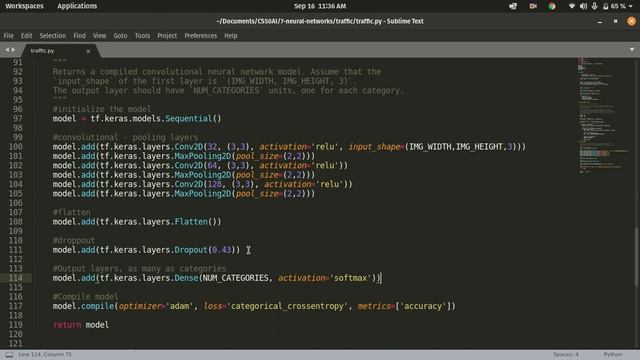The width and height of the screenshot is (640, 360).
Task: Click line number 100 in gutter
Action: pyautogui.click(x=16, y=147)
